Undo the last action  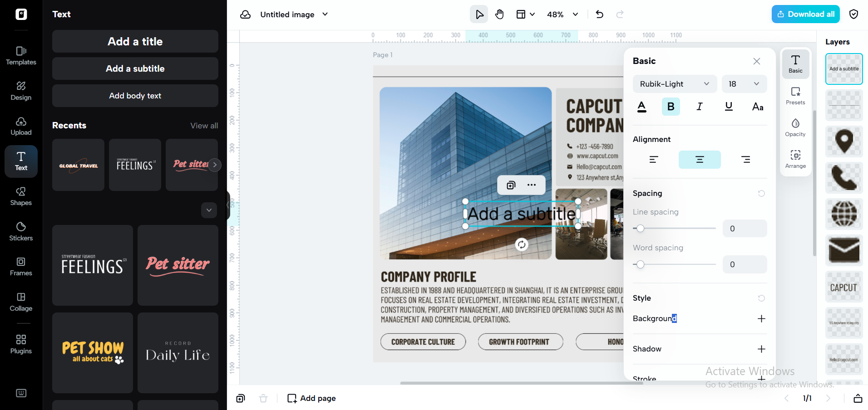tap(599, 14)
